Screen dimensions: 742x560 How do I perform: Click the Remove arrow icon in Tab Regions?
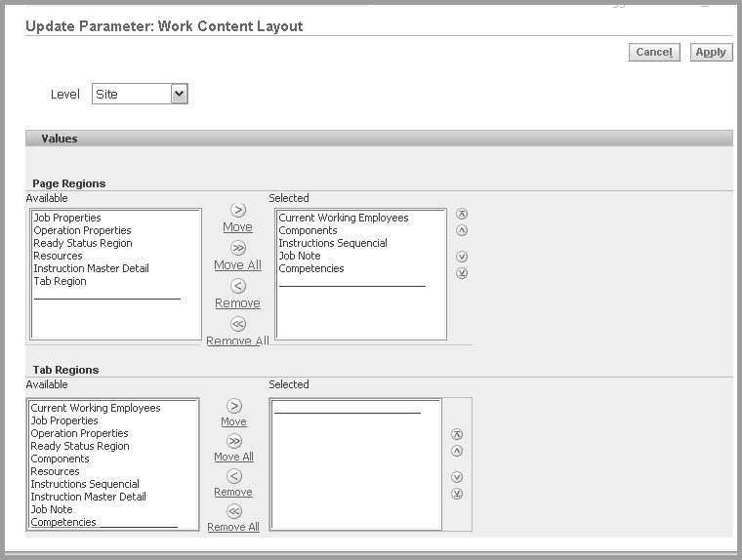234,476
